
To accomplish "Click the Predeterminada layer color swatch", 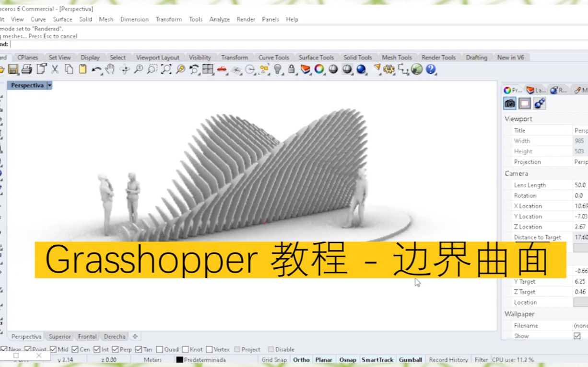I will click(180, 360).
